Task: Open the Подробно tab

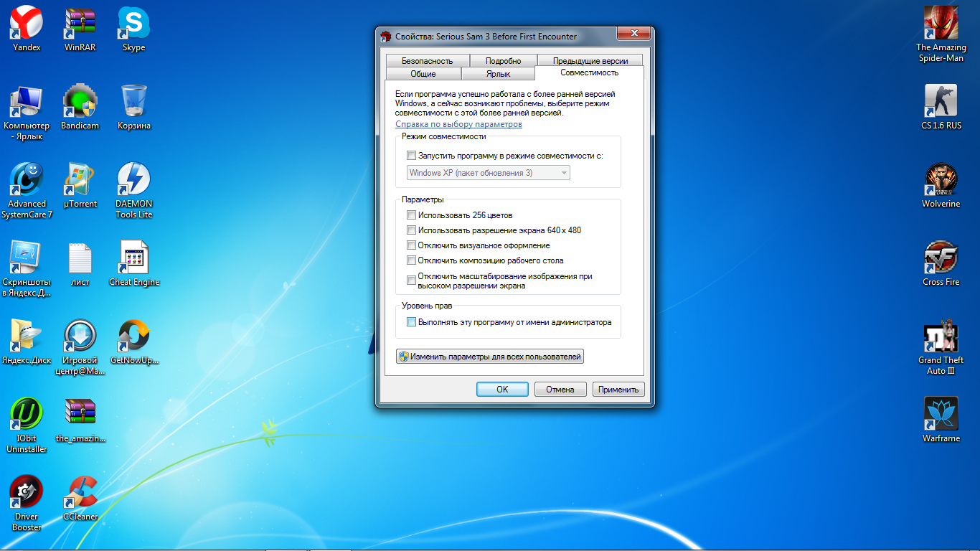Action: (x=503, y=61)
